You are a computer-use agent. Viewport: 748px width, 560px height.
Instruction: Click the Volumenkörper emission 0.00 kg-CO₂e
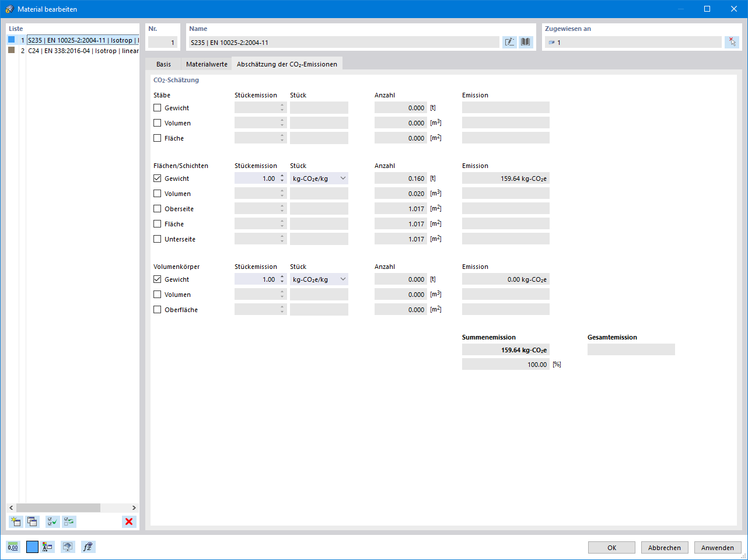click(506, 279)
